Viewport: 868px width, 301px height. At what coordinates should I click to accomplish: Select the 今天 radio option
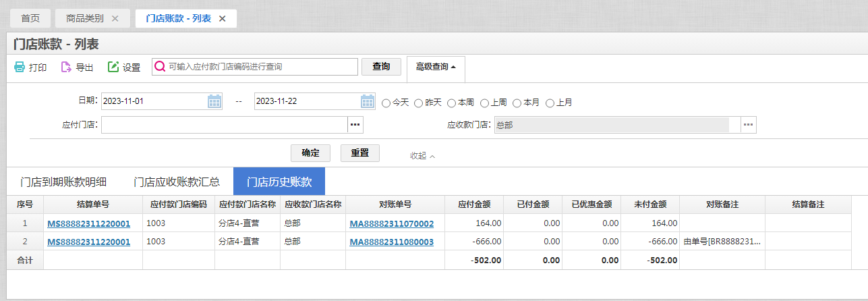coord(386,103)
